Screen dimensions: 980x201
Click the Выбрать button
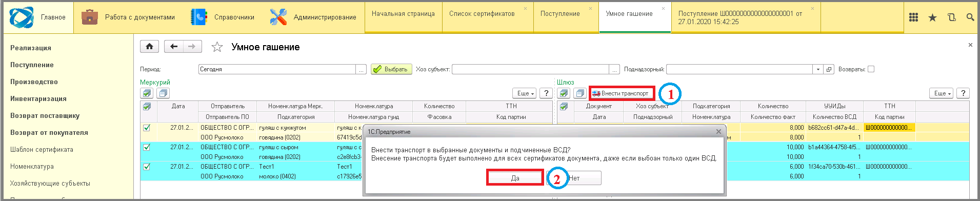click(x=391, y=69)
